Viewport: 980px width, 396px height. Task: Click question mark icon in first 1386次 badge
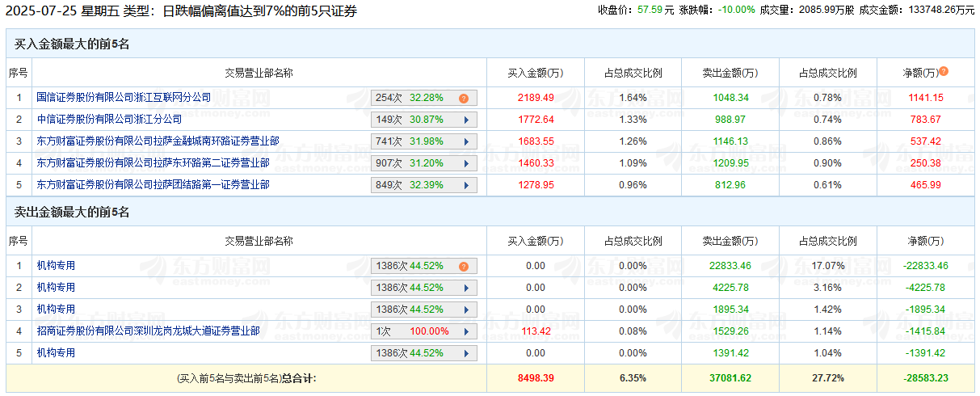click(464, 266)
